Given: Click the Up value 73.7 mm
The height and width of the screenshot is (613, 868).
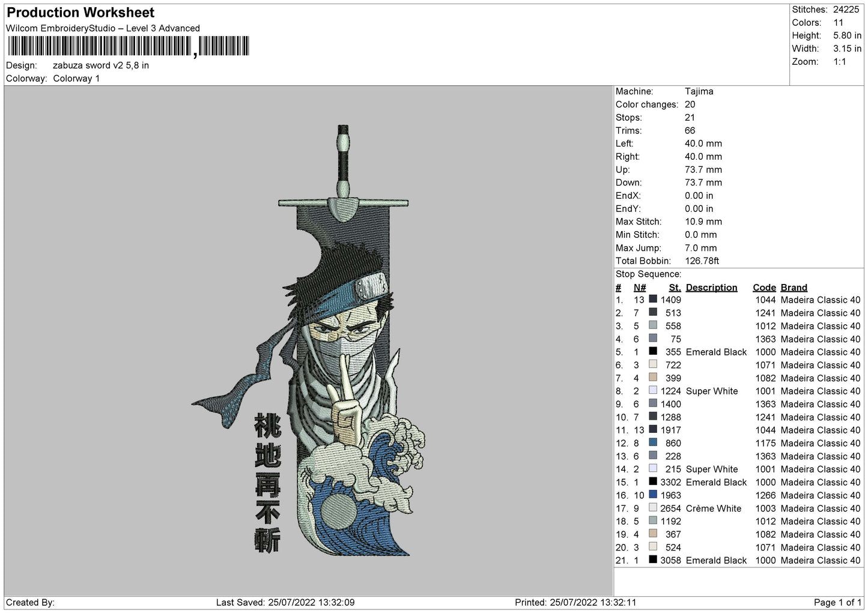Looking at the screenshot, I should [703, 169].
